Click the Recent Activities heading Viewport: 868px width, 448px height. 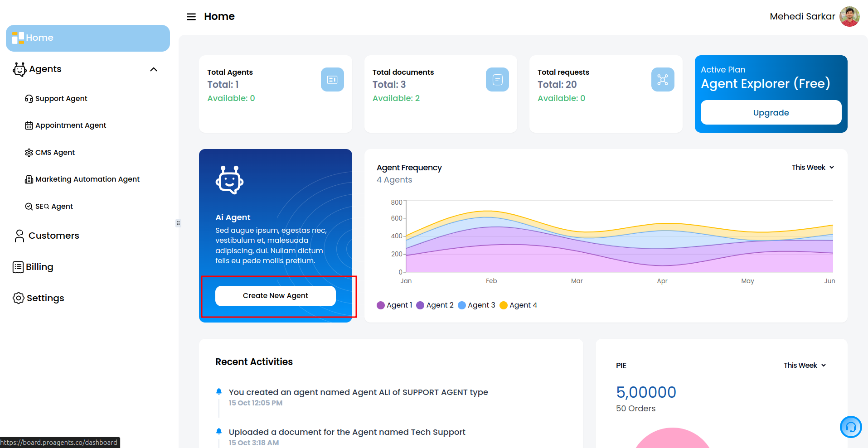pos(254,362)
